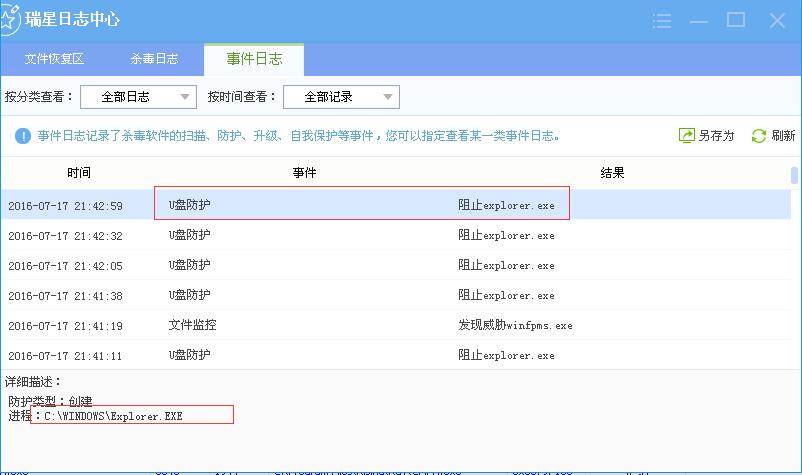Click the 刷新 button label
Screen dimensions: 802x475
783,135
